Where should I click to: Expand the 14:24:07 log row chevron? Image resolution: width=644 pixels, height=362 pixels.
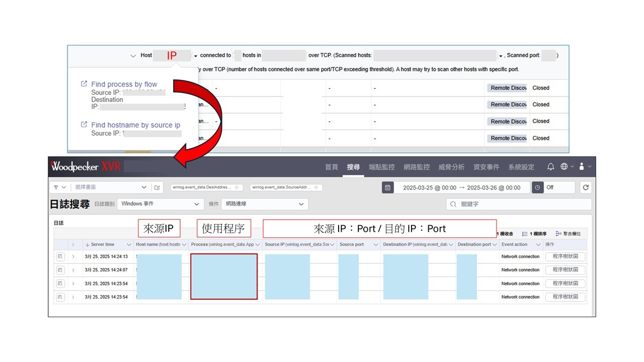tap(73, 270)
